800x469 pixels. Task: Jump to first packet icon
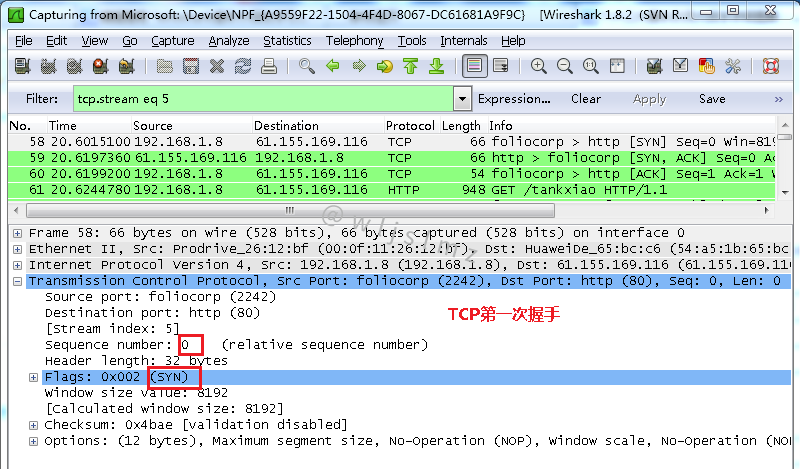click(411, 66)
